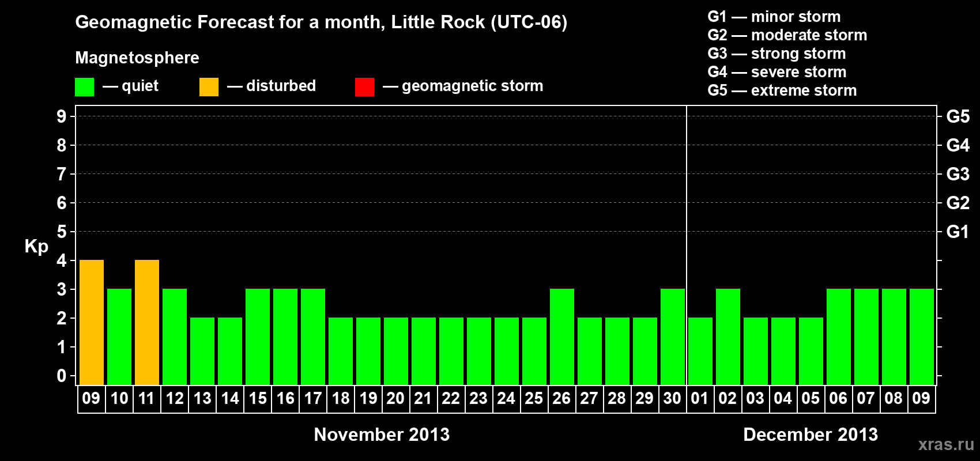Screen dimensions: 980x461
Task: Select the bar for November 20
Action: click(x=396, y=352)
